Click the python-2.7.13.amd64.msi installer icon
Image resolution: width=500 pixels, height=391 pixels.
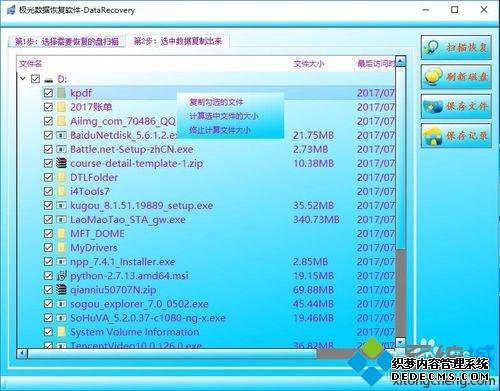click(61, 276)
